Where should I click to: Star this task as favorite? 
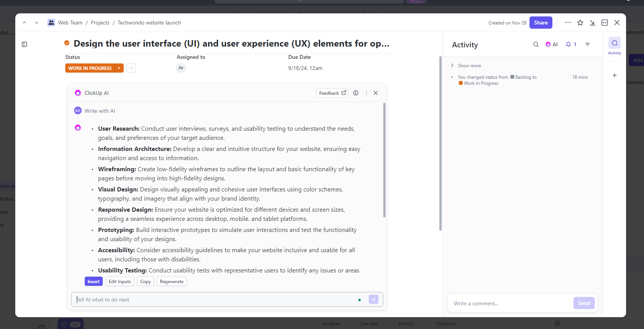click(580, 23)
